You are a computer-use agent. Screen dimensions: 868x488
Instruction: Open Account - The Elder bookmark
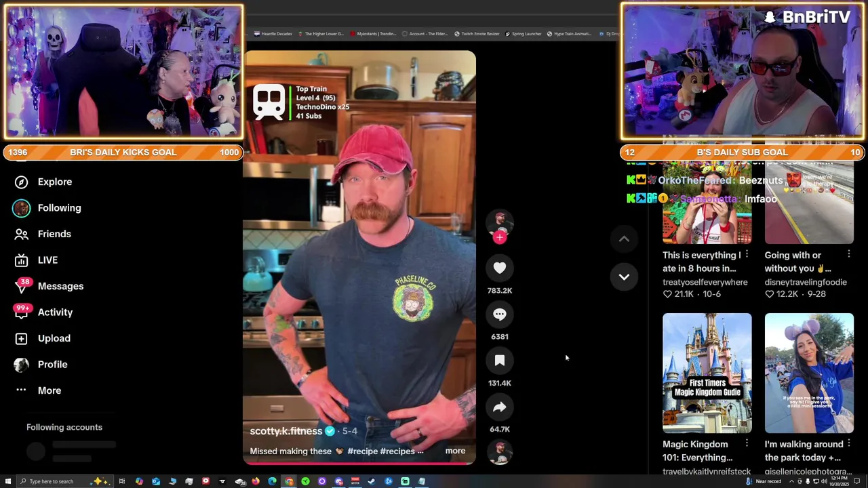[x=425, y=34]
